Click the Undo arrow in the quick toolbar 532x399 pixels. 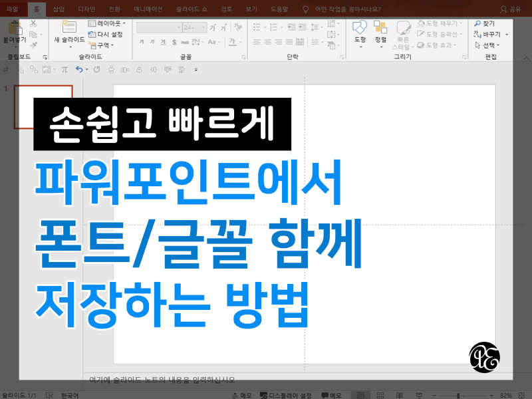(79, 70)
